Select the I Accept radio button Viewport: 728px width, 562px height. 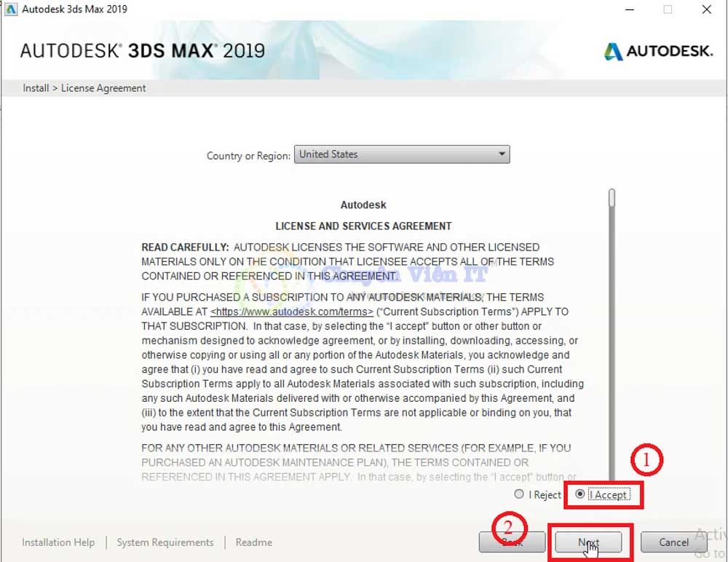[580, 494]
